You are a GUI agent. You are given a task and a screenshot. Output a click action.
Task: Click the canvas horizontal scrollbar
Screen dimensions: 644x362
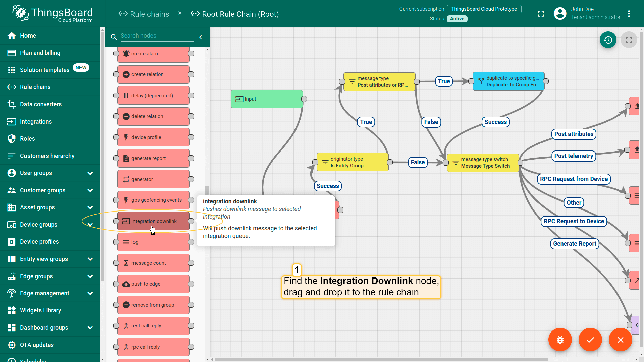tap(381, 359)
